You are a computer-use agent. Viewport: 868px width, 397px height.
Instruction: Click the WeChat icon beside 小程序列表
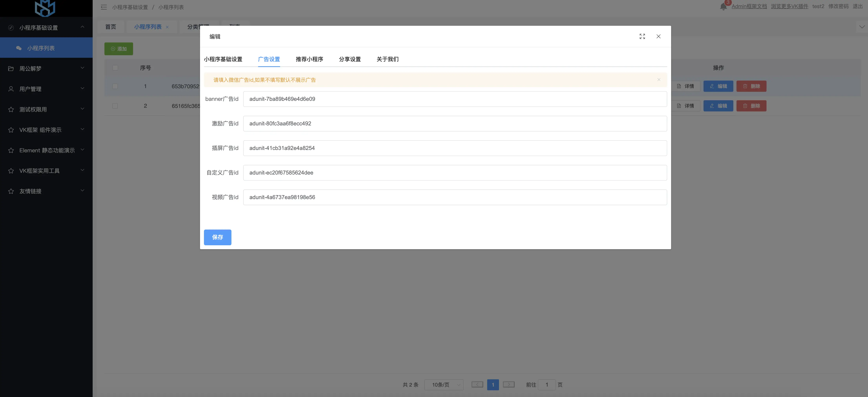[x=19, y=48]
